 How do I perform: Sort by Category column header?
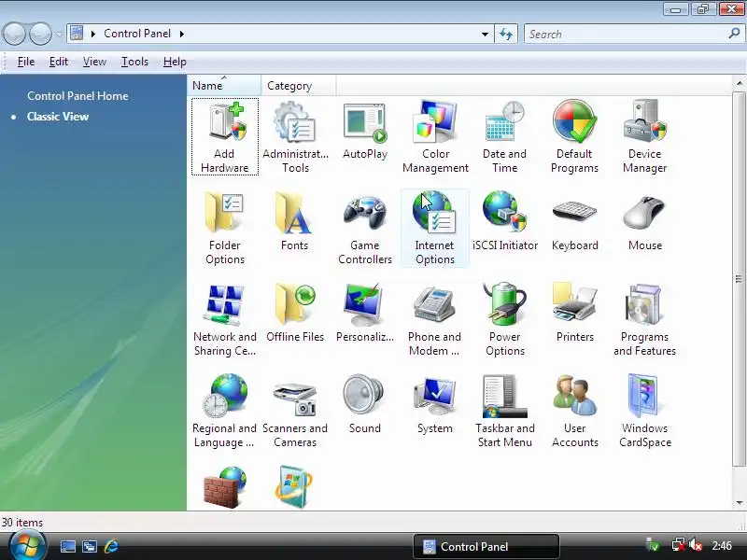pos(298,86)
